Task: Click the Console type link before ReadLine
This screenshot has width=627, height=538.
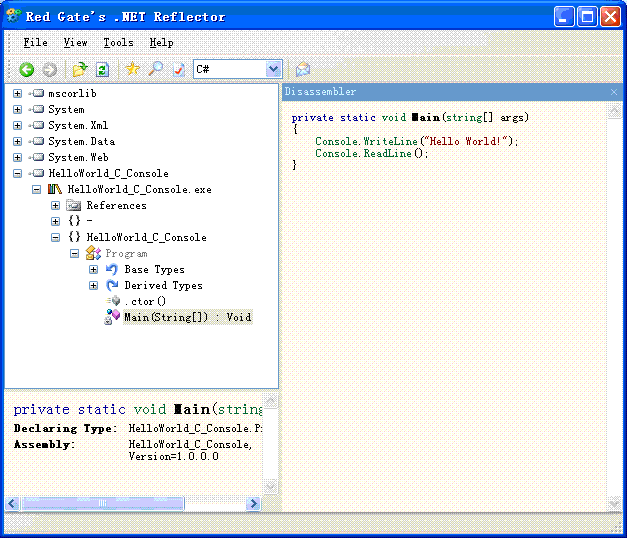Action: [336, 153]
